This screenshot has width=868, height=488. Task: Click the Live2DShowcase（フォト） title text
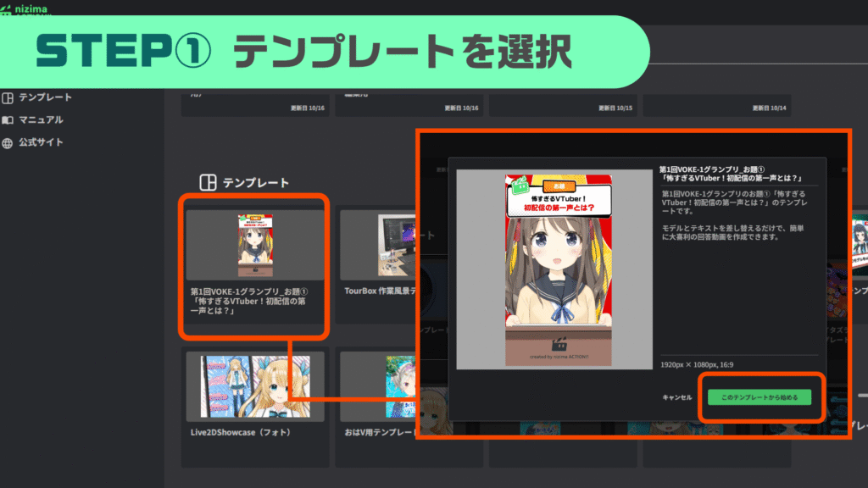(x=241, y=433)
